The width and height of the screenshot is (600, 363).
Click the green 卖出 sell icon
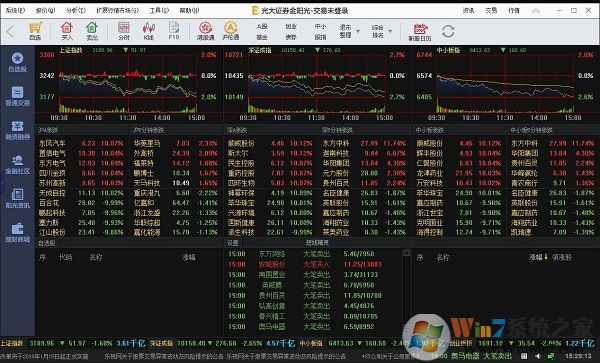point(92,31)
